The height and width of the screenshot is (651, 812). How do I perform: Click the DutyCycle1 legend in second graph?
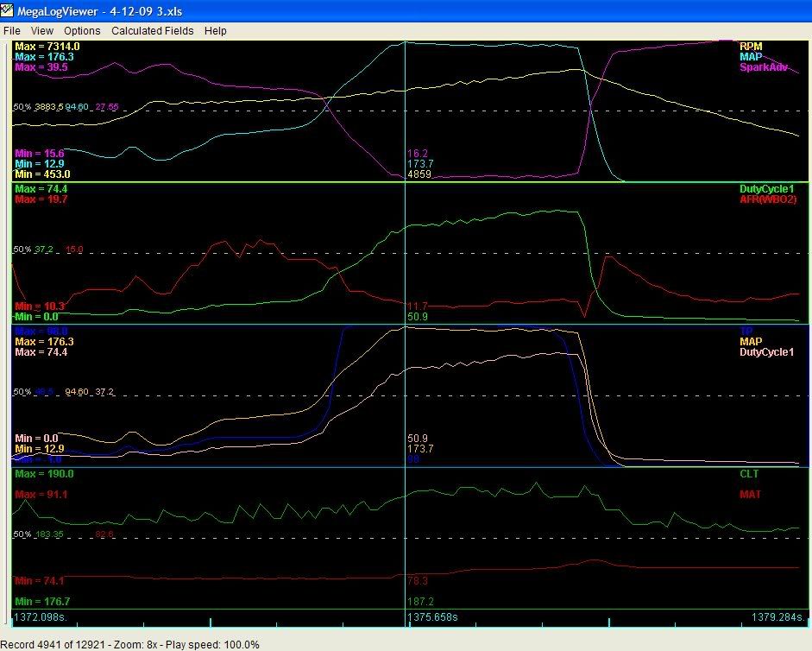pos(766,189)
